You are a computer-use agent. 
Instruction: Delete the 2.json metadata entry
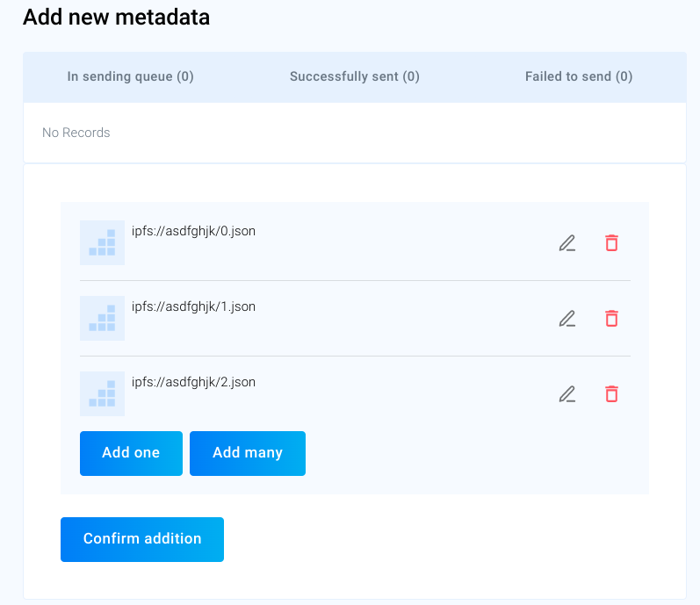[611, 394]
